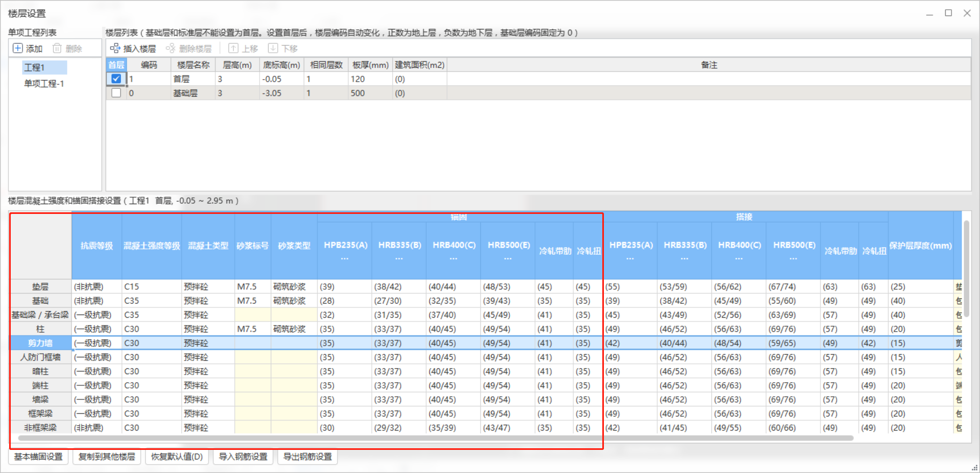Click the 基本锚固设置 button

tap(38, 457)
